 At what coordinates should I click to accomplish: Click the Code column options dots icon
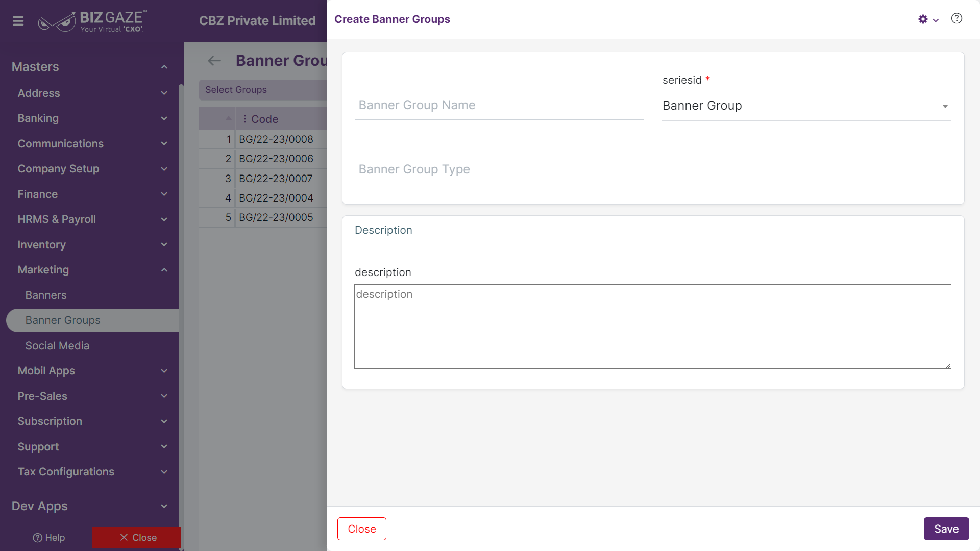245,119
